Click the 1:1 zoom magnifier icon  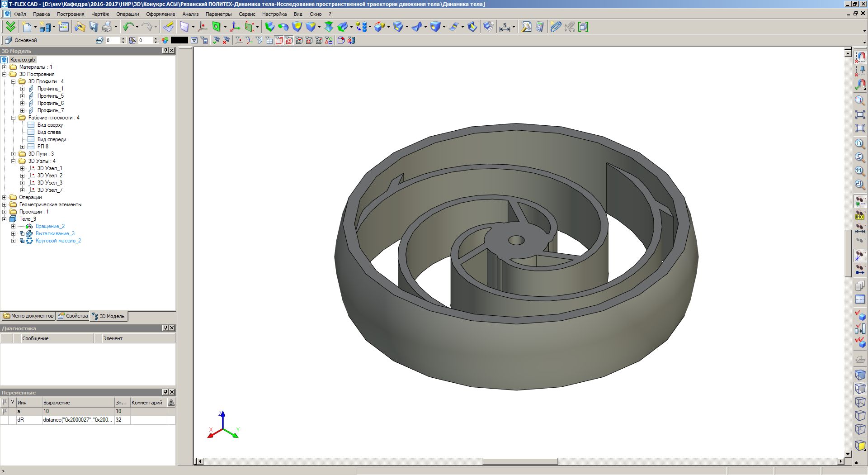[860, 171]
